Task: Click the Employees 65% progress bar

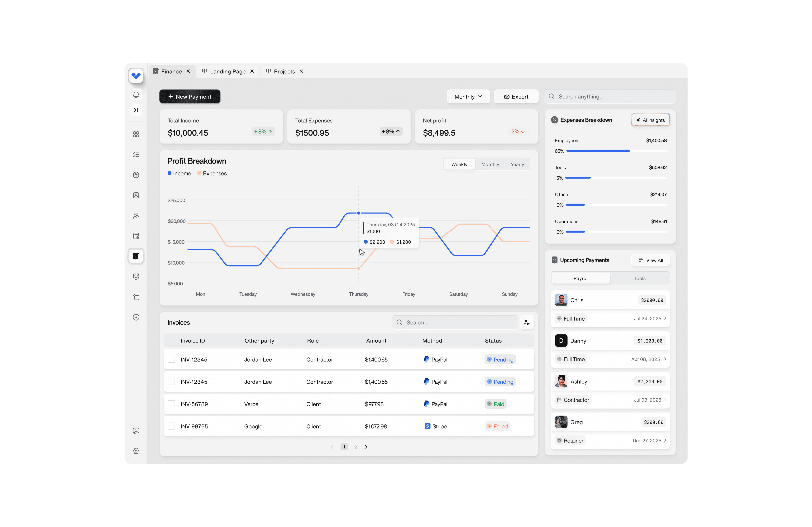Action: coord(617,151)
